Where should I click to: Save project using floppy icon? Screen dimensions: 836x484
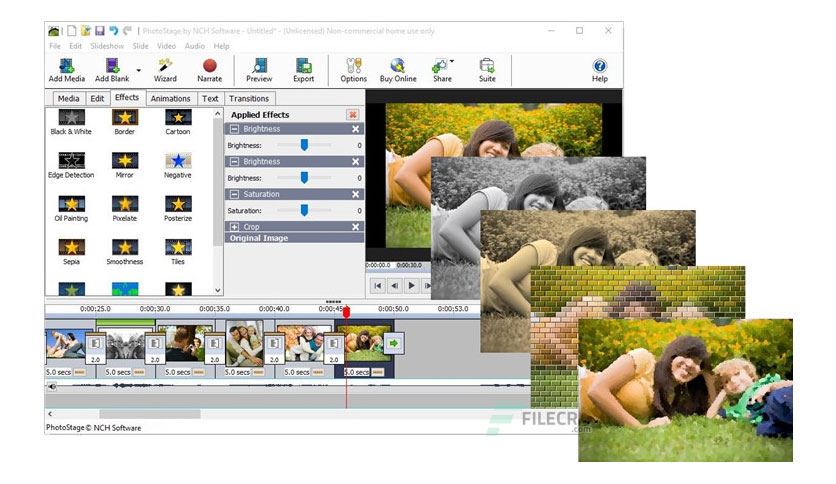(100, 31)
